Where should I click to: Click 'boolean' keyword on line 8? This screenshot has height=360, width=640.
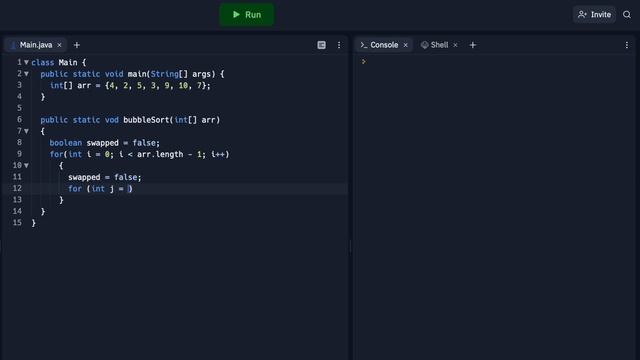pos(66,143)
